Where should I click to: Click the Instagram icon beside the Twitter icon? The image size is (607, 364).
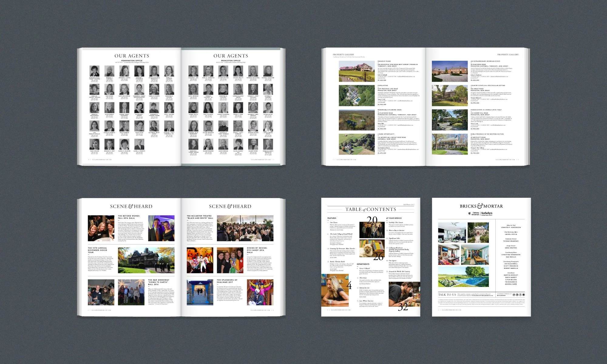(517, 295)
